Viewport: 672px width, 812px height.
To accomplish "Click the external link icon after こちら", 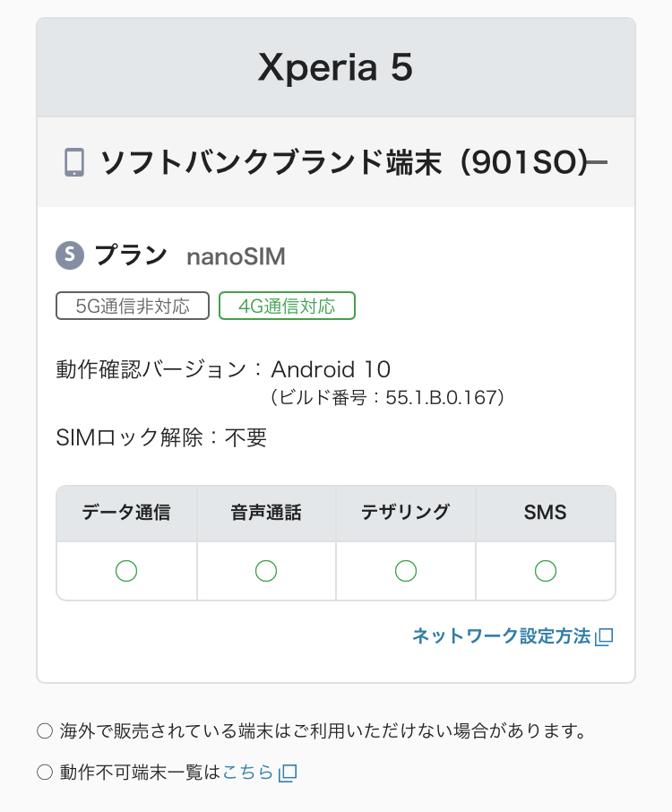I will [288, 773].
